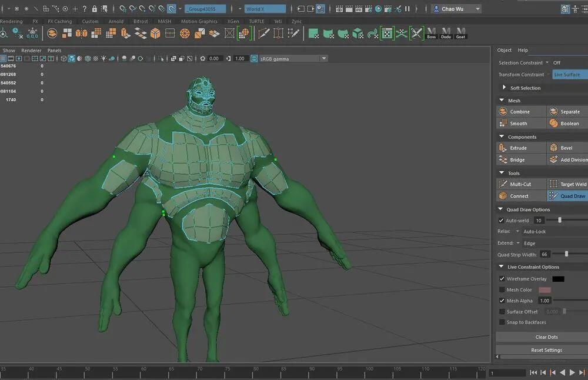Open the Arnold shelf tab
The image size is (588, 380).
tap(116, 21)
